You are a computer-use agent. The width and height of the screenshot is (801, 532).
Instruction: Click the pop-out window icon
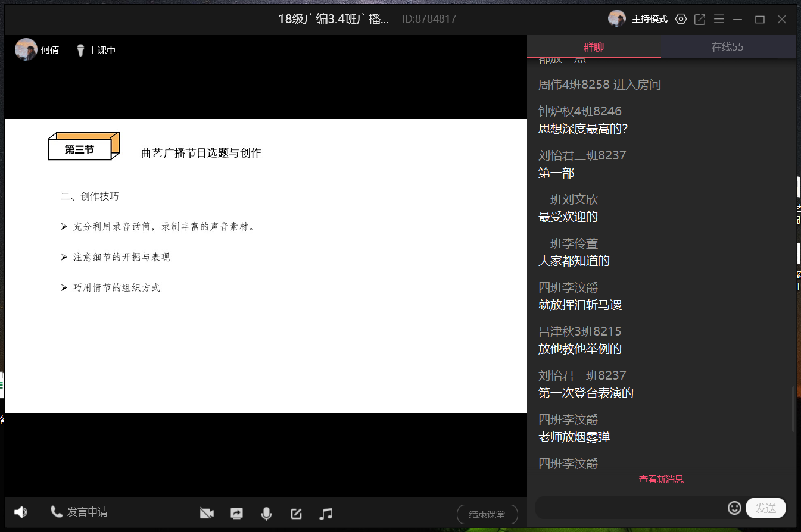(x=700, y=19)
